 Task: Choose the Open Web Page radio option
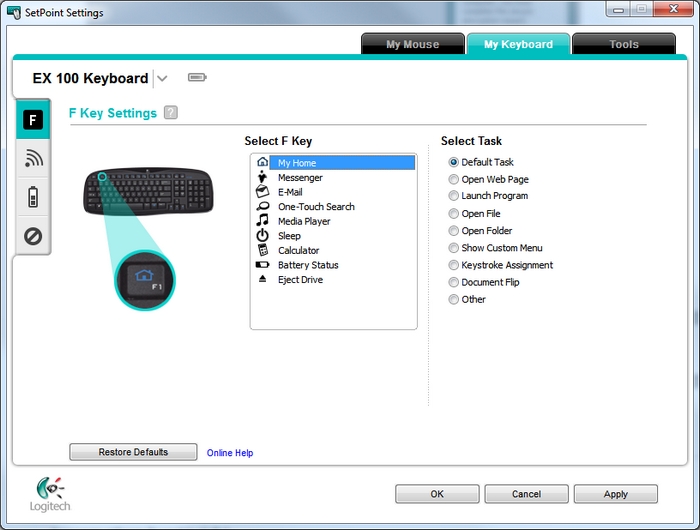(454, 180)
